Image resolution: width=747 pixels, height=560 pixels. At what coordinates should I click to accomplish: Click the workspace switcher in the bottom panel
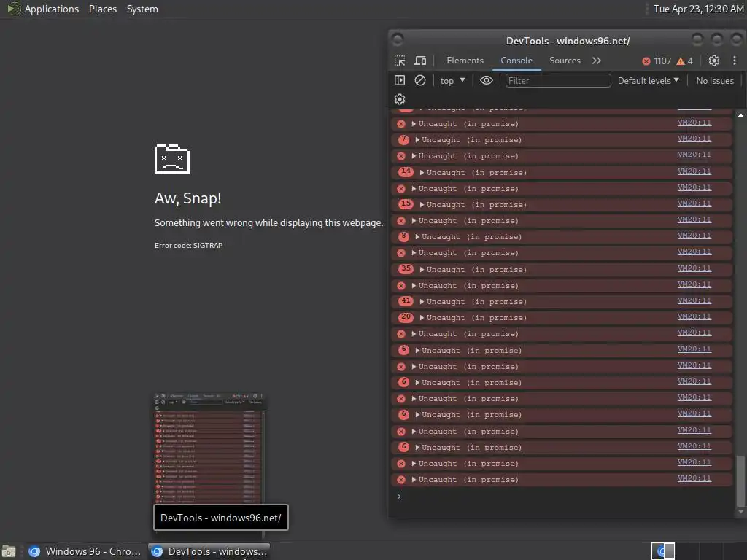click(x=662, y=551)
